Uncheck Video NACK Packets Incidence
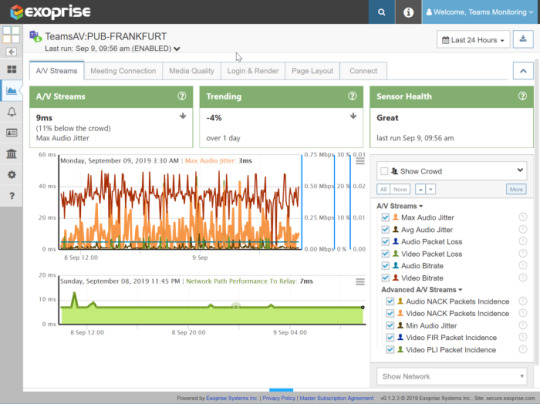 click(x=390, y=313)
